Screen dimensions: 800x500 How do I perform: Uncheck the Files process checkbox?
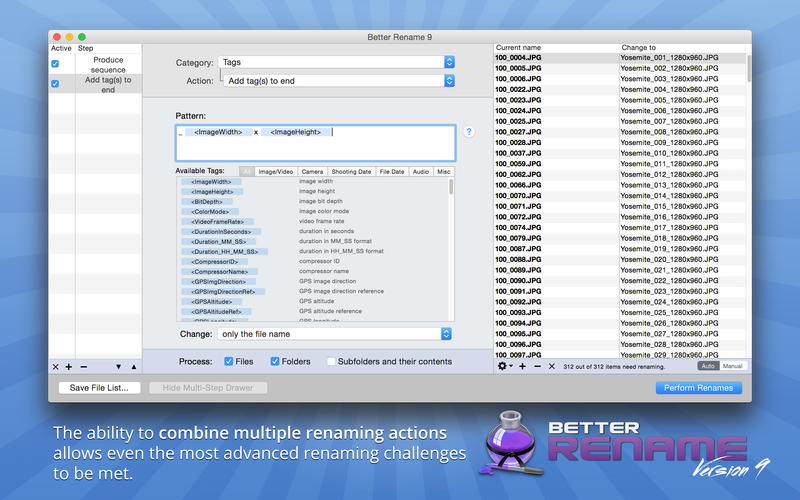[x=229, y=361]
